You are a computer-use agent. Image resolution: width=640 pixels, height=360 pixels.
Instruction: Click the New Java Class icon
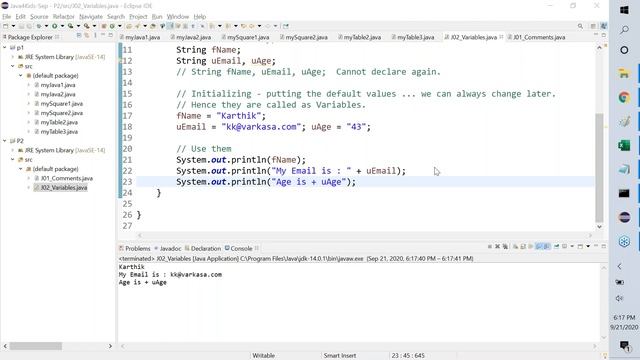[111, 26]
